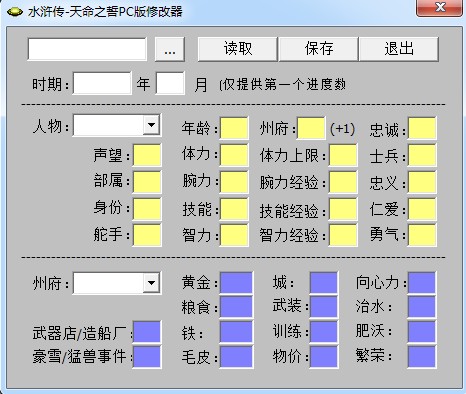Viewport: 466px width, 394px height.
Task: Click the 肥沃 (fertility) blue field
Action: click(422, 332)
